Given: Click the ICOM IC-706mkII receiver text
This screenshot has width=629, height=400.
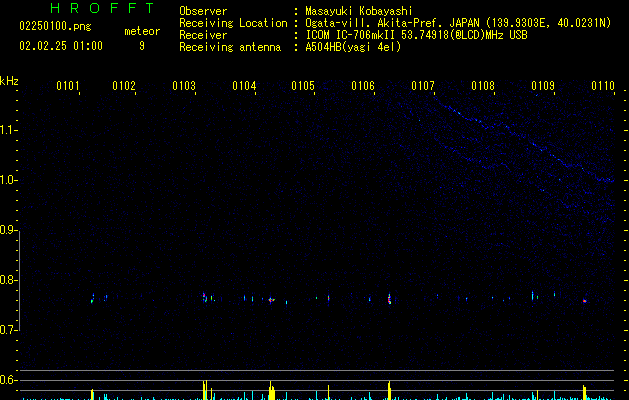Looking at the screenshot, I should pyautogui.click(x=416, y=35).
